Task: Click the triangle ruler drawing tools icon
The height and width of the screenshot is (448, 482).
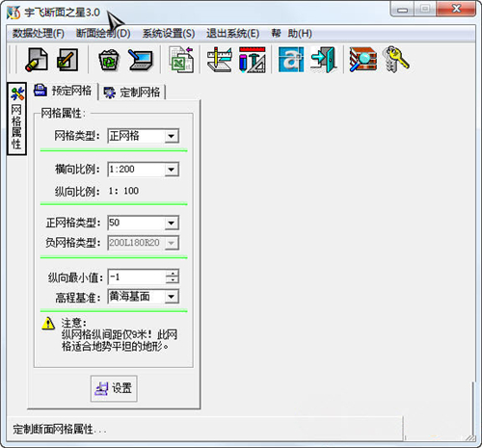Action: click(253, 60)
